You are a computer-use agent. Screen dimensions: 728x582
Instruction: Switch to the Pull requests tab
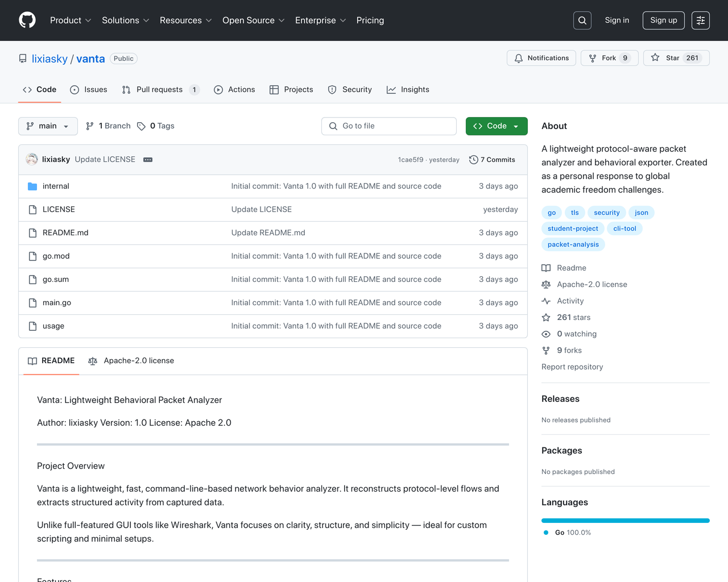point(160,90)
